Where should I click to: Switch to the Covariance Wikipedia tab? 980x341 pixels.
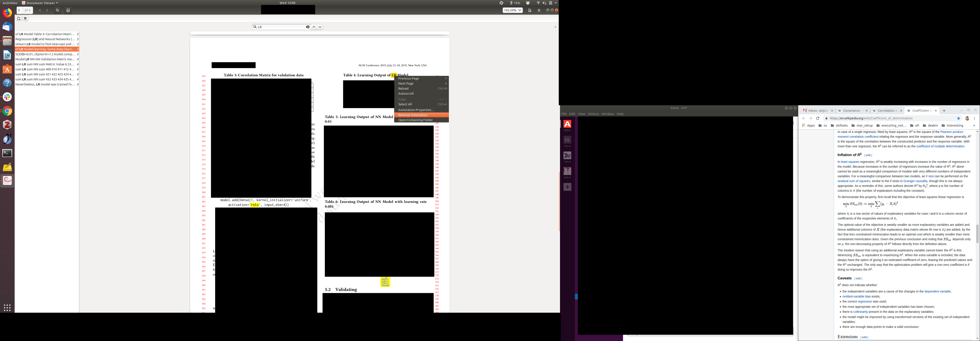(852, 111)
